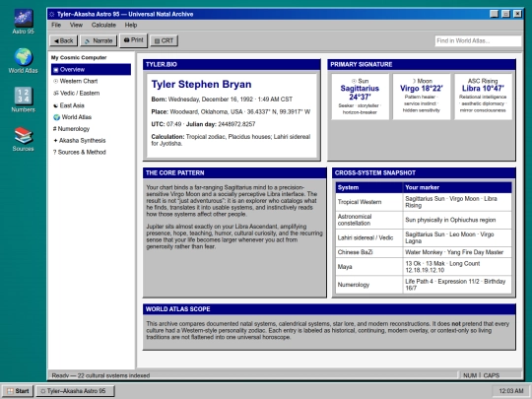Open the World Atlas globe desktop icon
The image size is (532, 399).
point(23,61)
